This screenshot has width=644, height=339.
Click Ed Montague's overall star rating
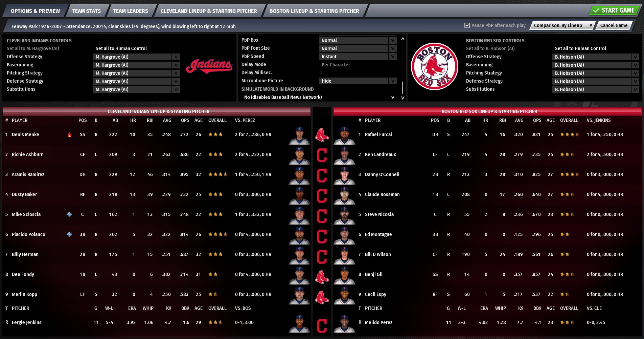click(565, 234)
